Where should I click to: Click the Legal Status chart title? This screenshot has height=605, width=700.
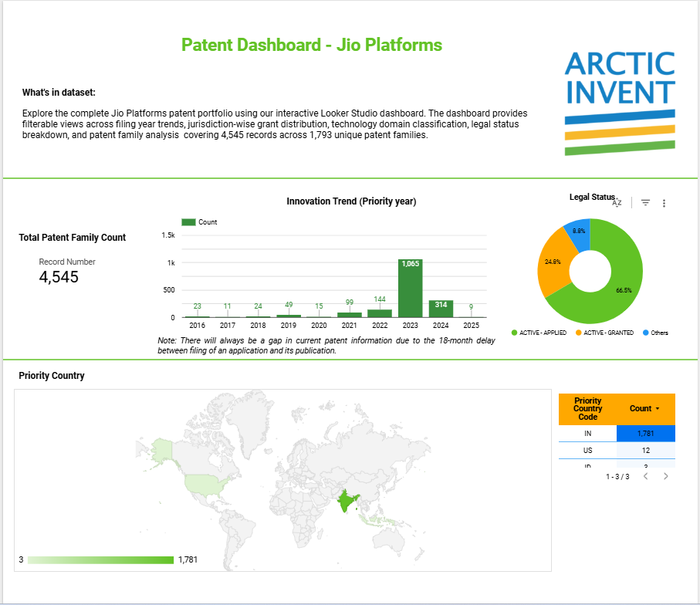(592, 197)
